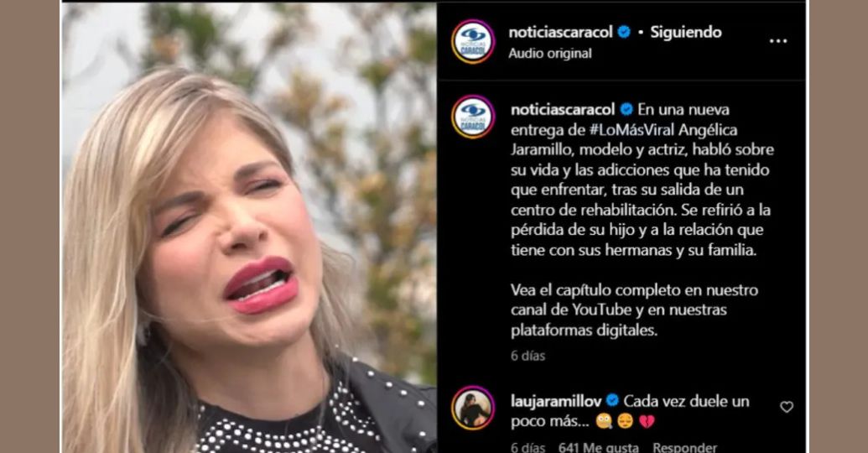Viewport: 868px width, 453px height.
Task: Click the broken heart emoji in the comment
Action: (647, 421)
